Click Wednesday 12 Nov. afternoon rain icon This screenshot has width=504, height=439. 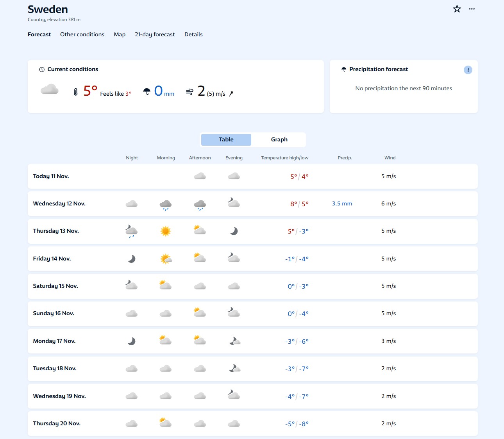point(200,204)
